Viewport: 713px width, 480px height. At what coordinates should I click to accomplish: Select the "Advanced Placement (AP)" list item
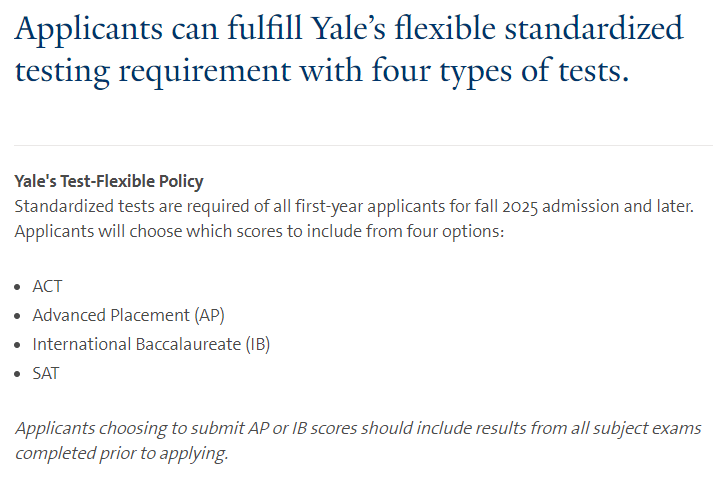128,315
